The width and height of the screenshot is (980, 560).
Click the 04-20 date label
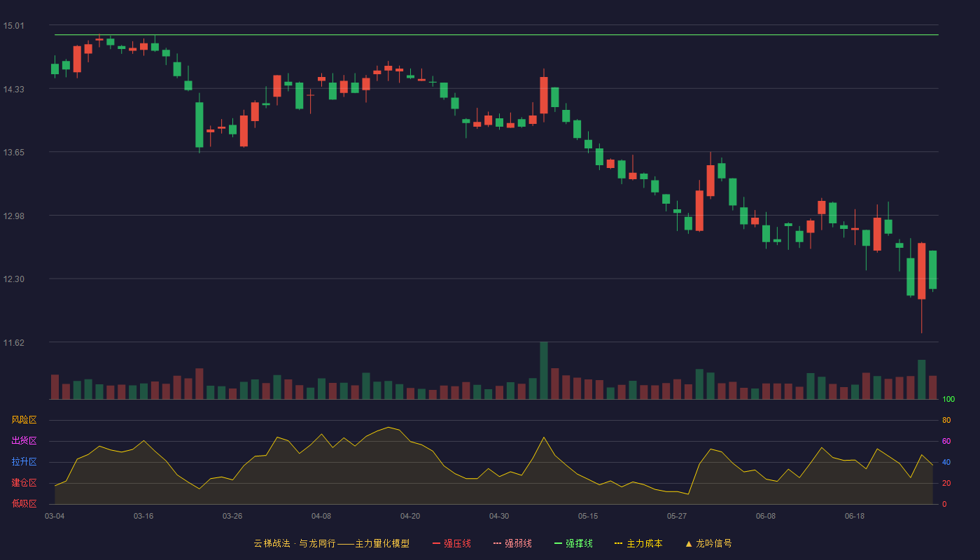tap(410, 516)
